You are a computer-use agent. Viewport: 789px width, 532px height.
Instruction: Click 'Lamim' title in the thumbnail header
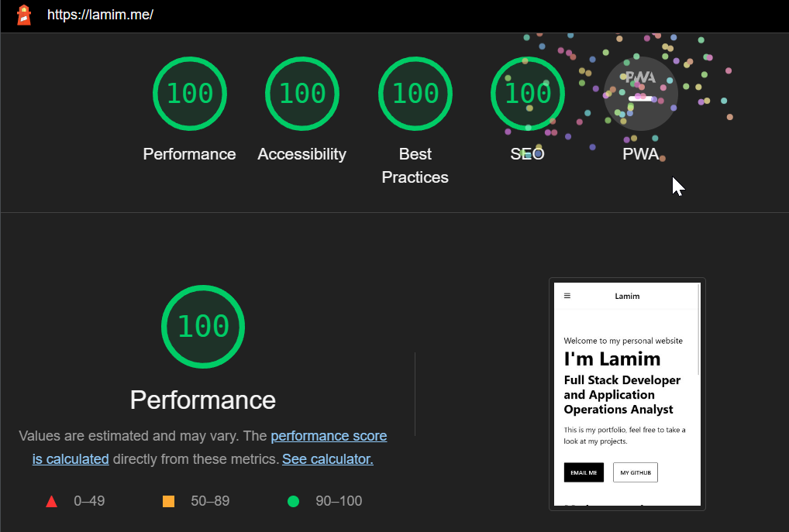[627, 296]
